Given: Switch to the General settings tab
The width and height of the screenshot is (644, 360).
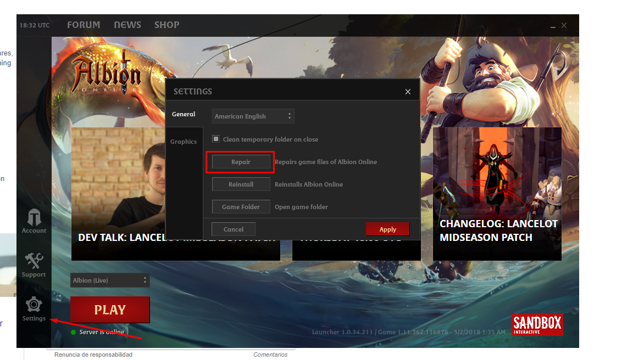Looking at the screenshot, I should [x=184, y=114].
